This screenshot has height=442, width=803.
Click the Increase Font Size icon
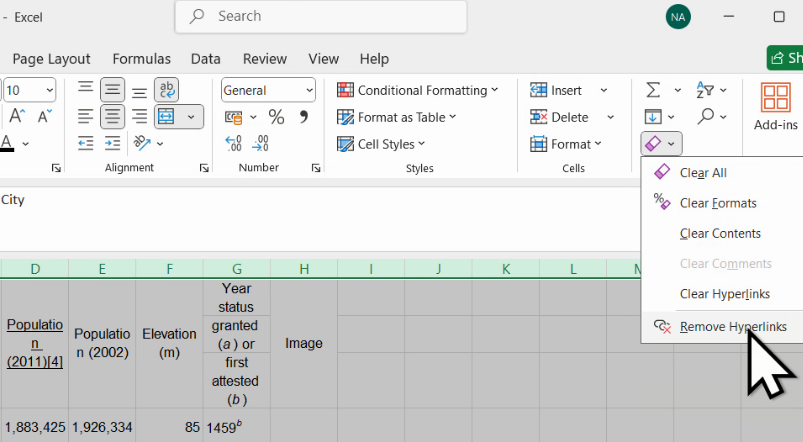(x=18, y=117)
